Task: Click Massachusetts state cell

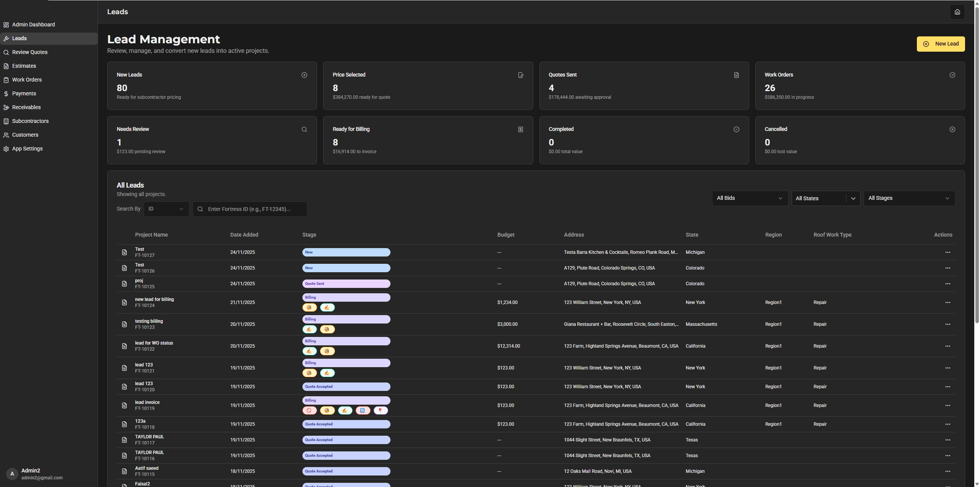Action: [x=701, y=324]
